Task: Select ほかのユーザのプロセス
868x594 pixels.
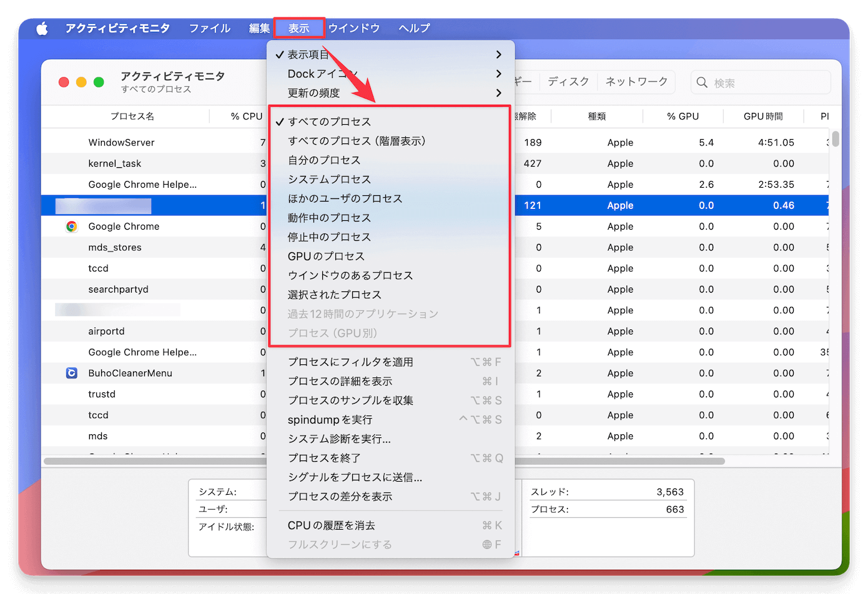Action: point(390,199)
